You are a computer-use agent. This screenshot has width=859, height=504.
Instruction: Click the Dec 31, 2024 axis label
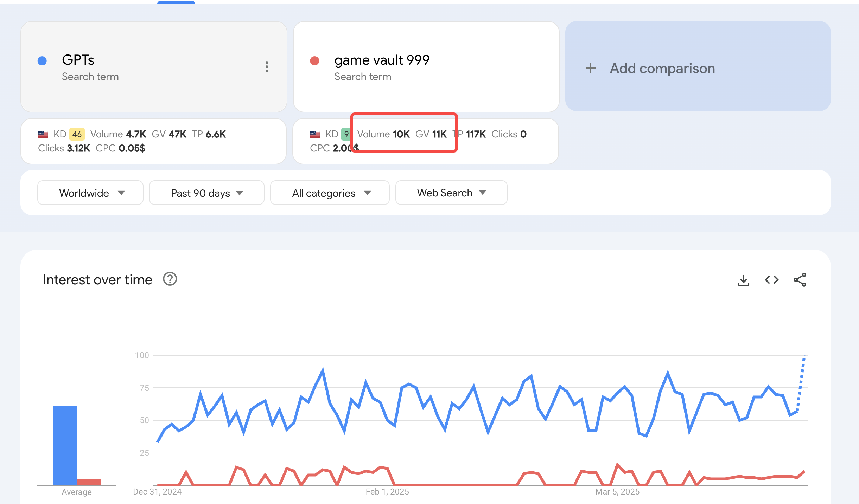157,492
